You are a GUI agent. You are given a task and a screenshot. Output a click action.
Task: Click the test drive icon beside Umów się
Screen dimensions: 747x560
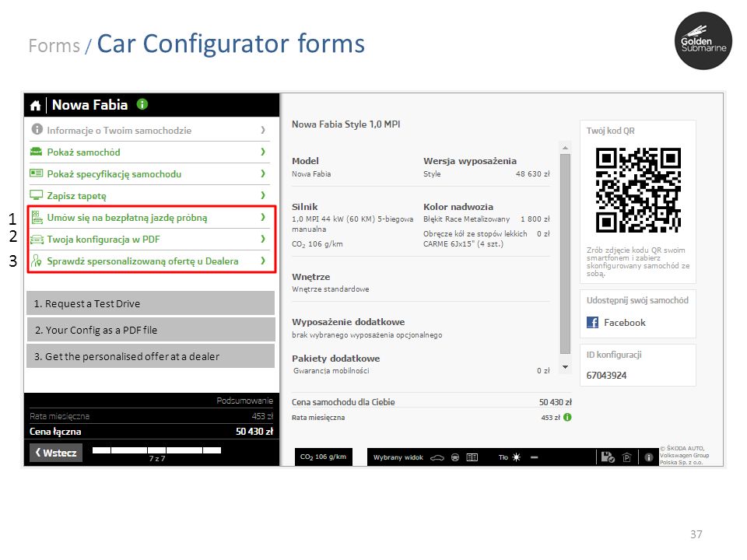pos(37,218)
